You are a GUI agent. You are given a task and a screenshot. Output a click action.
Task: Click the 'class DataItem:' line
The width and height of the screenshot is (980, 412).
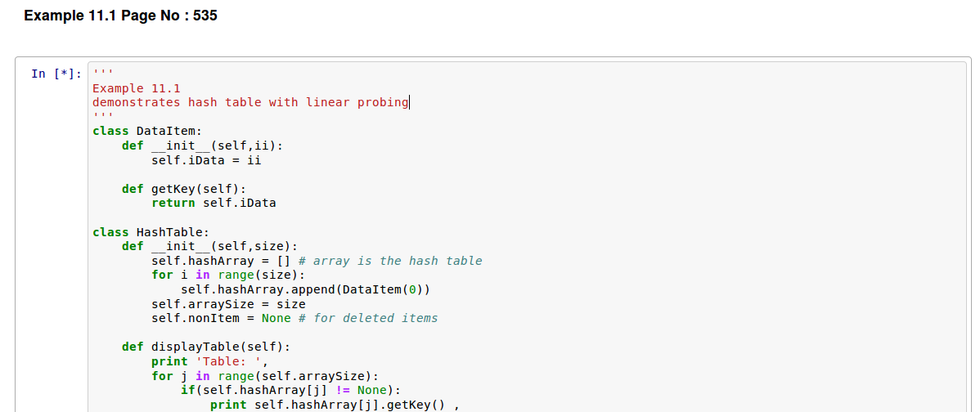pos(147,131)
